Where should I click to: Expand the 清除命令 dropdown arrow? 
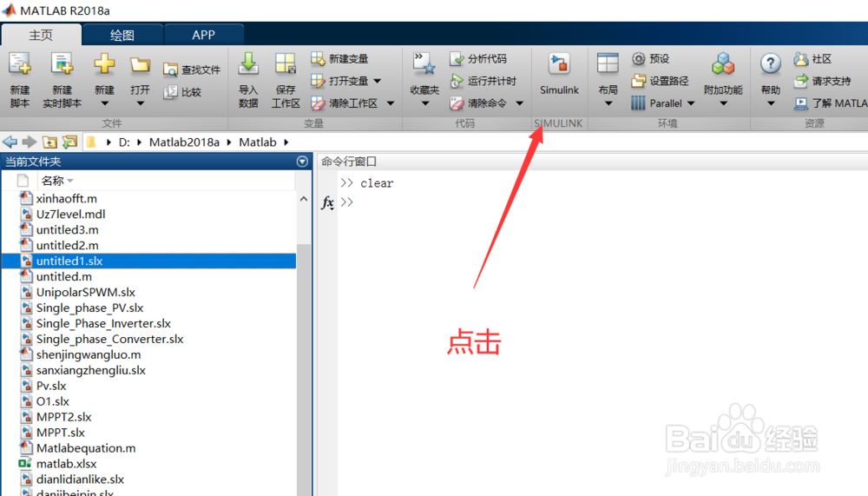(x=519, y=103)
